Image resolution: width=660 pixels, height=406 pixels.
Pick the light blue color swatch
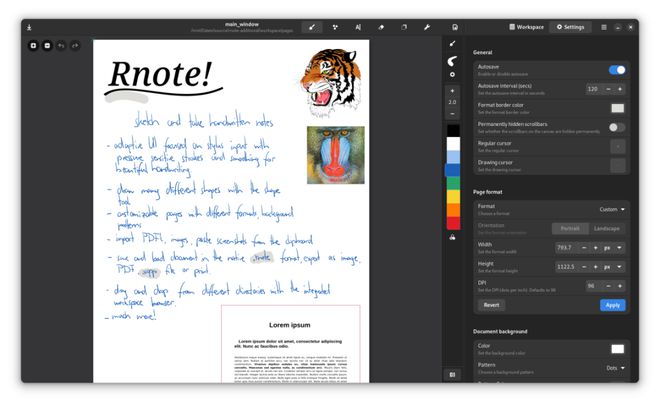point(453,157)
